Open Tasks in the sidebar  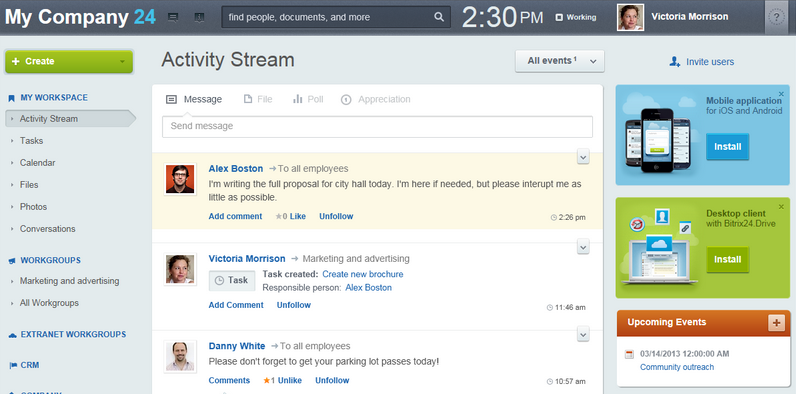(31, 141)
